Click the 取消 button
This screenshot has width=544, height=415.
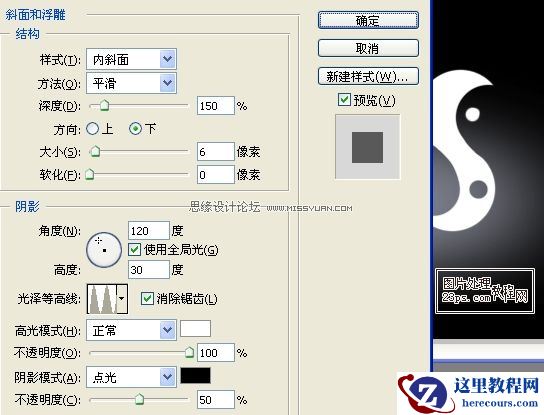click(368, 48)
